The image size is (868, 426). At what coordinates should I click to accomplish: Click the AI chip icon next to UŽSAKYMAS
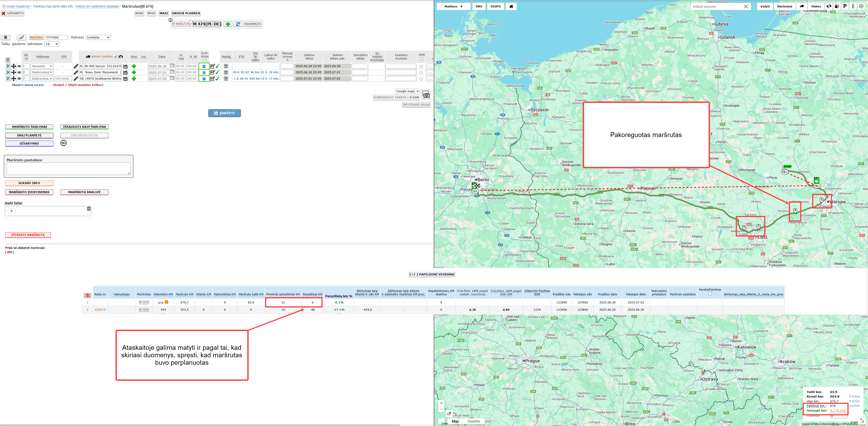(x=63, y=143)
